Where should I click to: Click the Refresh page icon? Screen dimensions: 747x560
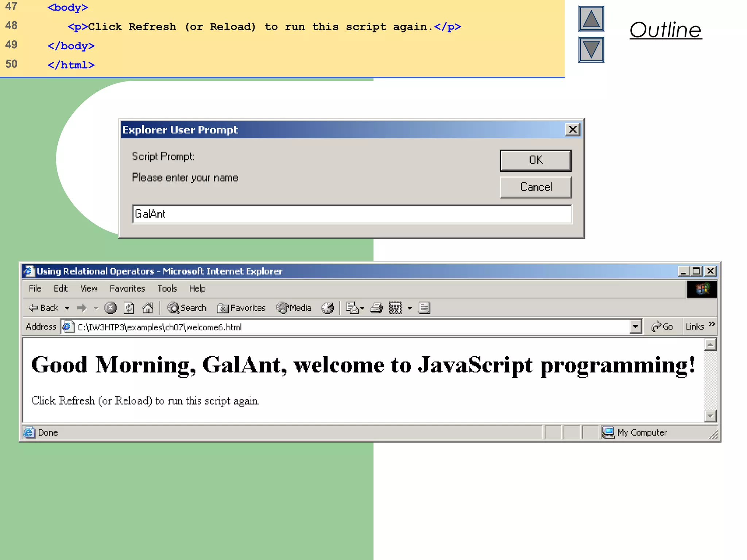coord(129,308)
